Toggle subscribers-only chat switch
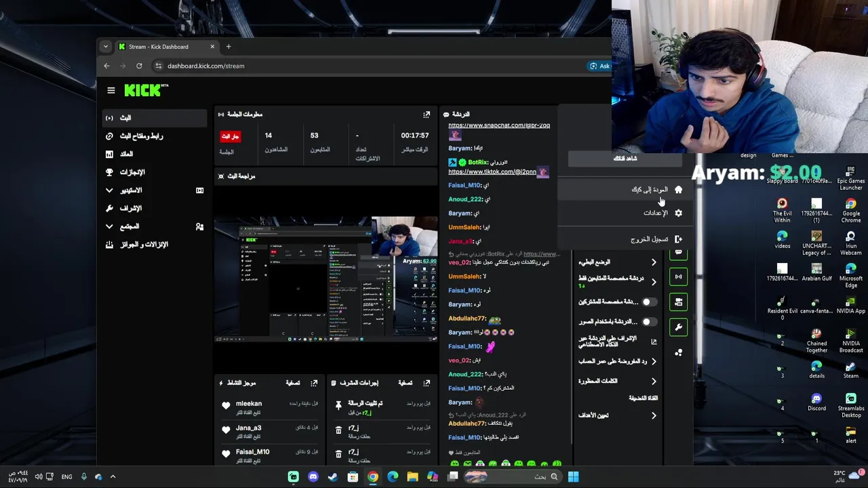Viewport: 868px width, 488px height. (650, 302)
